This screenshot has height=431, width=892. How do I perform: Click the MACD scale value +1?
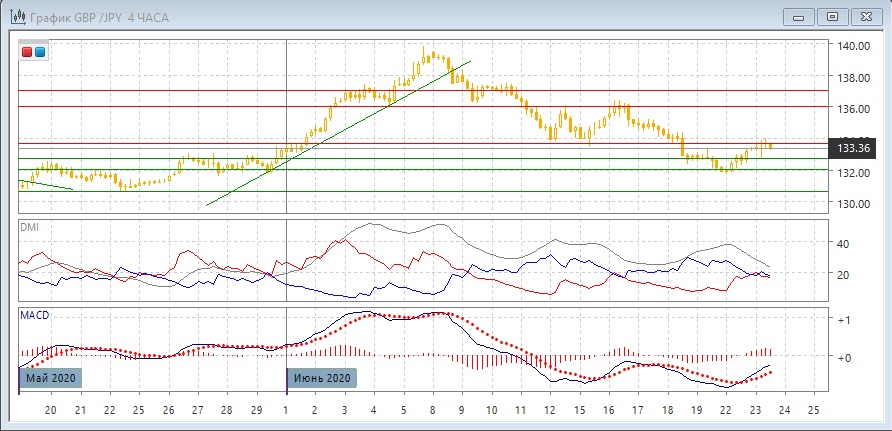(x=843, y=319)
